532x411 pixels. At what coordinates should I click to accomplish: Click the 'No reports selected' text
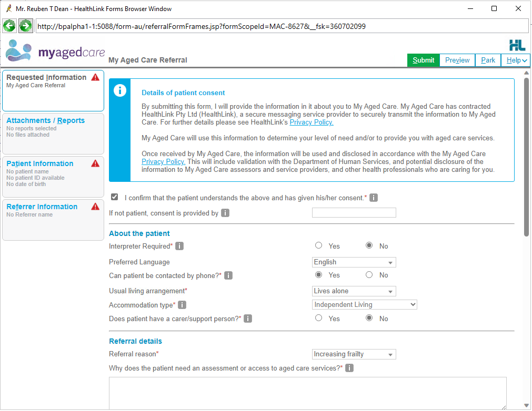[31, 128]
